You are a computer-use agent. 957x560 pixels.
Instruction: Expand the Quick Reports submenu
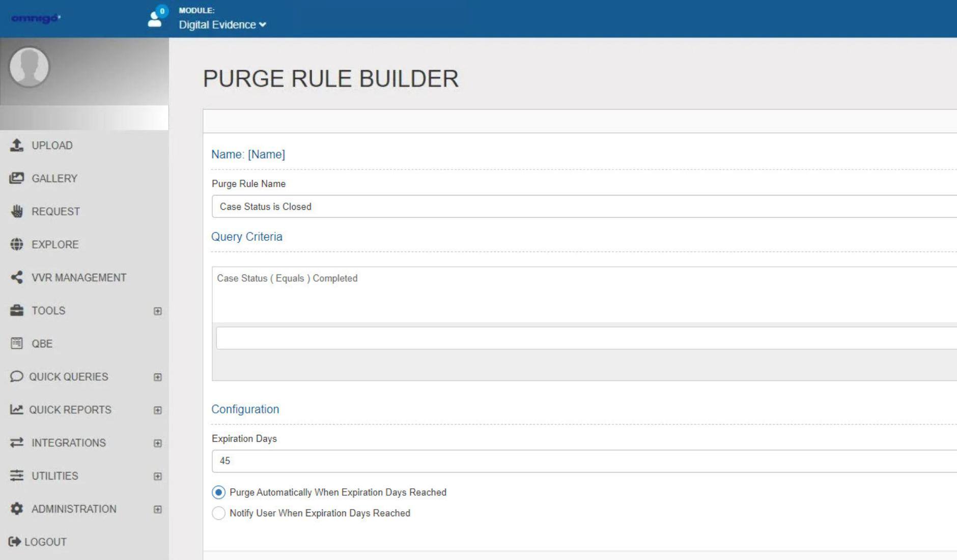(158, 410)
